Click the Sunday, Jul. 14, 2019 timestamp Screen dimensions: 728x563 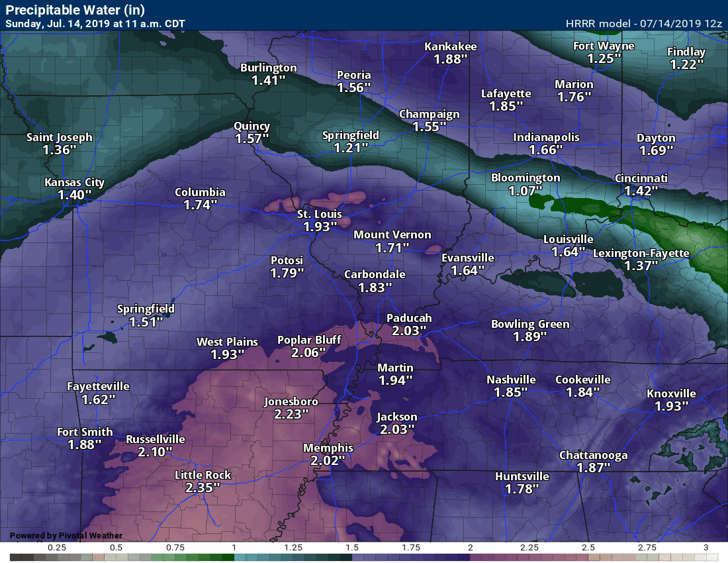pos(95,23)
